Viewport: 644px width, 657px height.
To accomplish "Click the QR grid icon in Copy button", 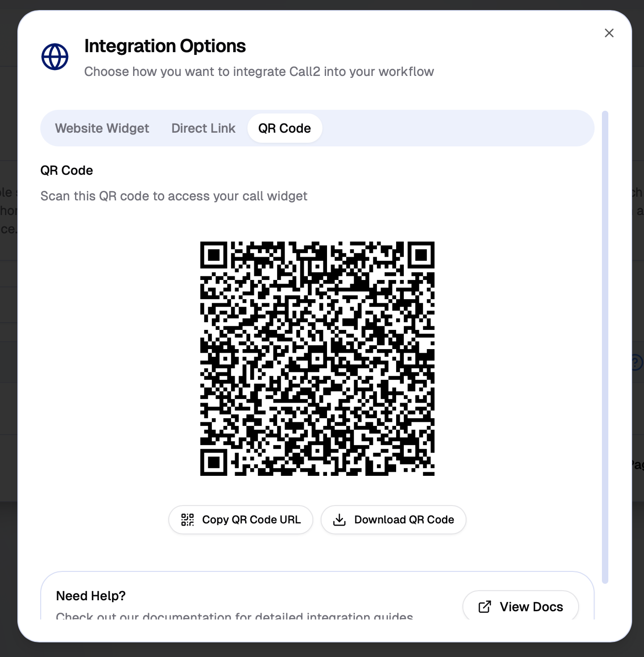I will coord(188,520).
